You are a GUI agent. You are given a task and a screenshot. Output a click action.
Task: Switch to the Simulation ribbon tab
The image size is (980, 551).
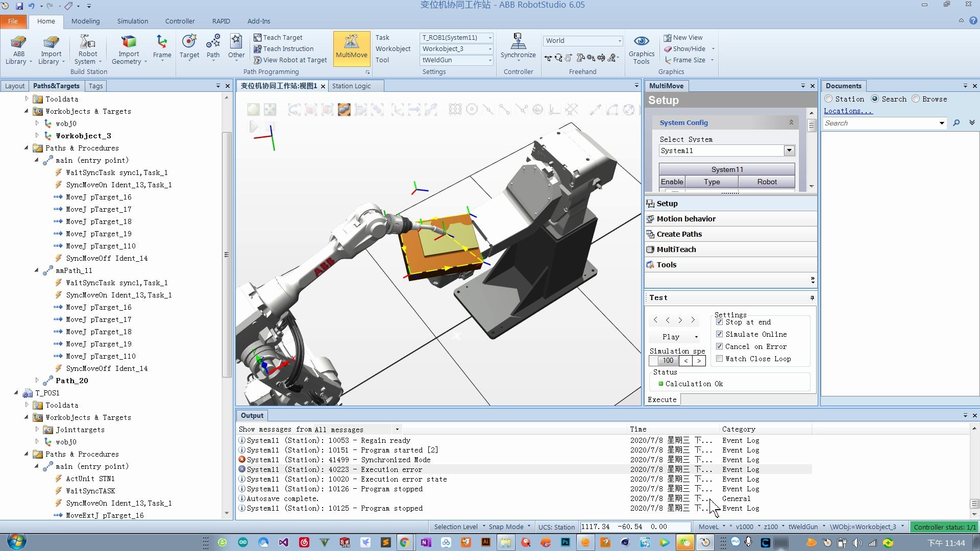point(132,21)
